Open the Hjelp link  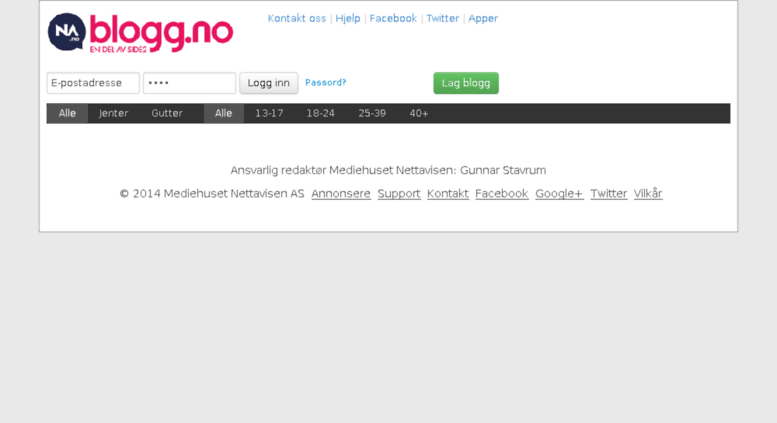[x=348, y=18]
